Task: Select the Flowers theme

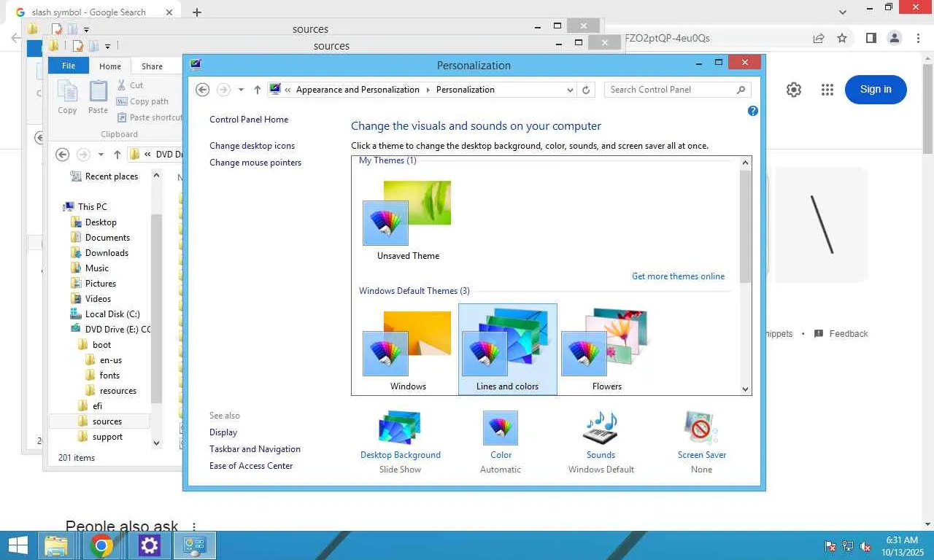Action: [606, 350]
